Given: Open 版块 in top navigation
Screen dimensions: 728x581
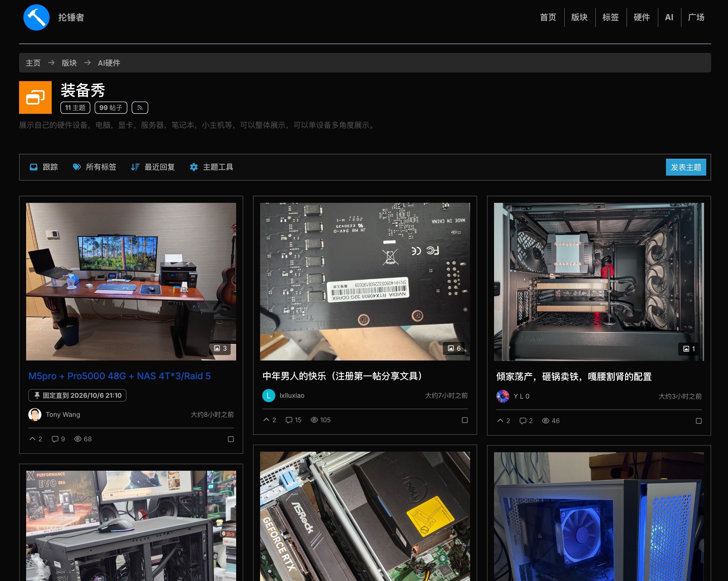Looking at the screenshot, I should pos(579,17).
